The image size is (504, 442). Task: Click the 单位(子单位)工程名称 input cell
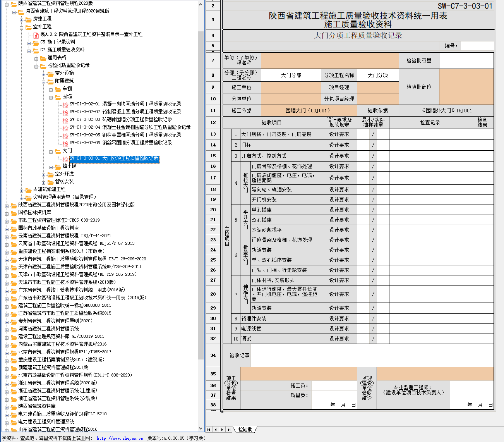click(330, 60)
